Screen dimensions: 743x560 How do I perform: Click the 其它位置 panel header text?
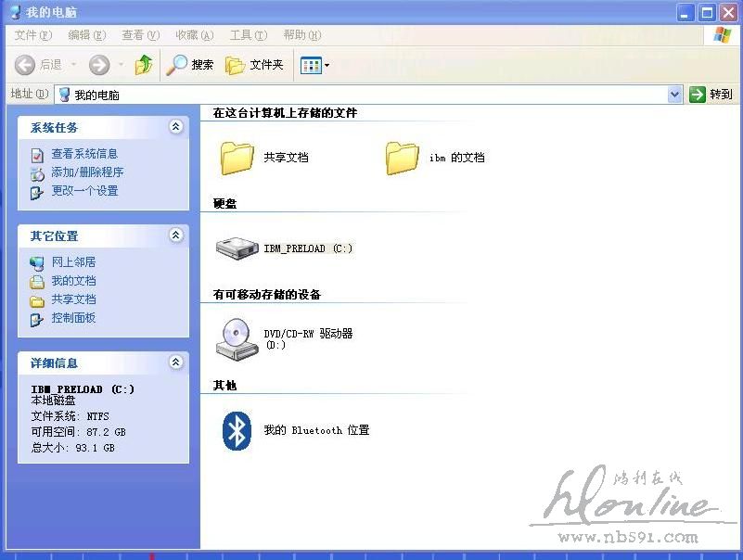point(54,235)
